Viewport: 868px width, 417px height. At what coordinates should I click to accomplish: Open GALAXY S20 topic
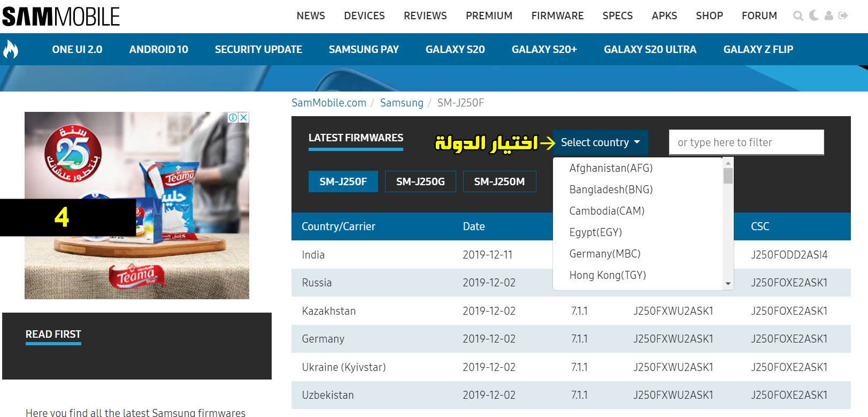[455, 49]
